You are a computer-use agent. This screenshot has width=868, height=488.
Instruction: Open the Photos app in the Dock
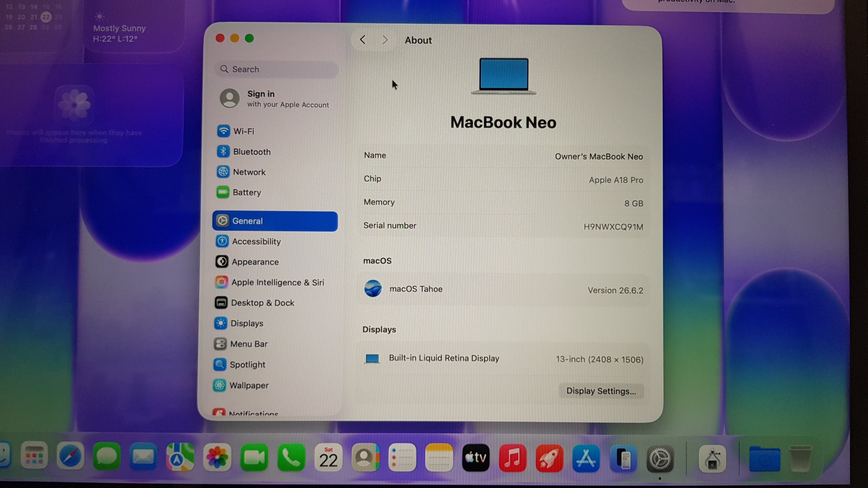(217, 457)
